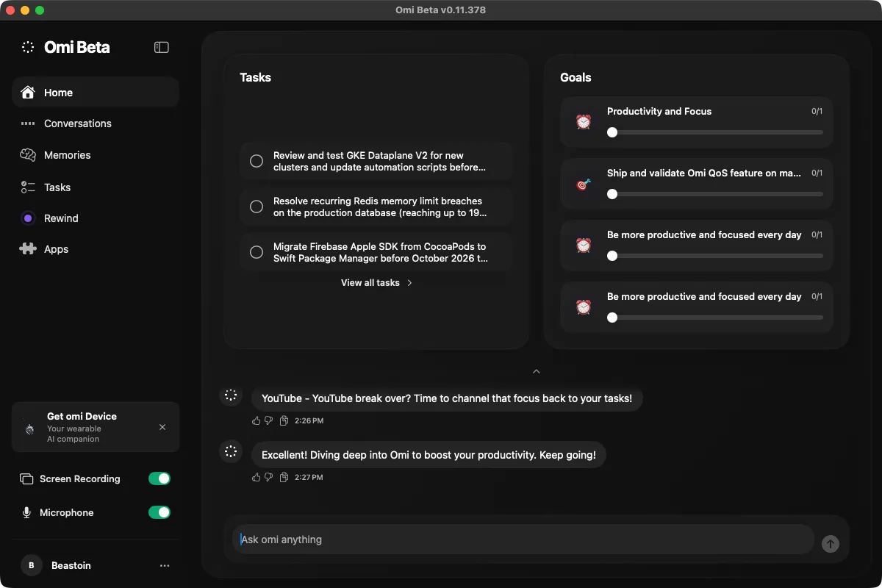Open the Productivity and Focus goal title

click(659, 111)
